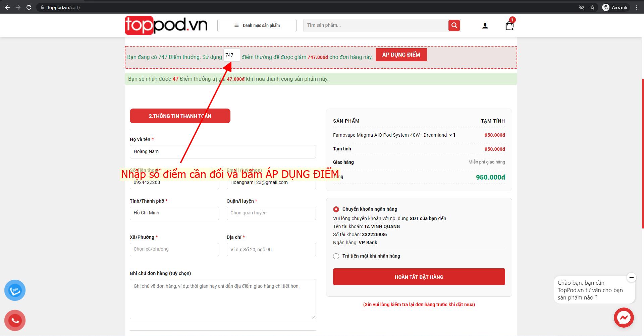Click the red search magnifier button
The height and width of the screenshot is (336, 644).
[454, 25]
